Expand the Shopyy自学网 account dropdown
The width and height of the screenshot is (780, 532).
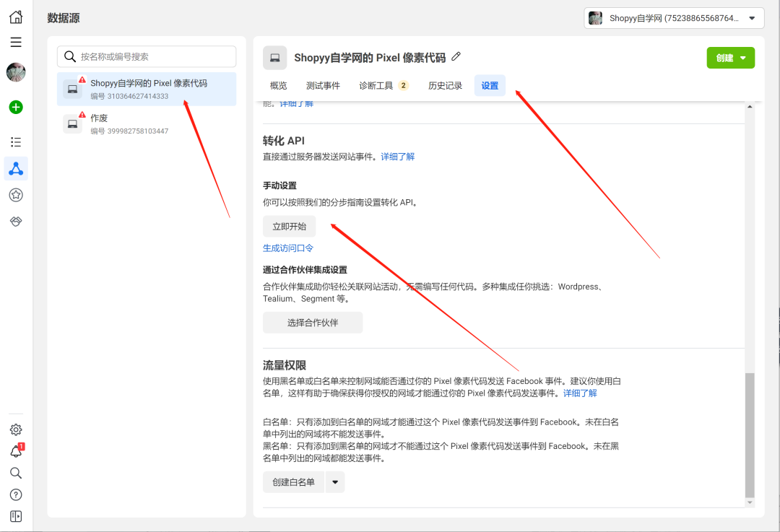(x=673, y=18)
